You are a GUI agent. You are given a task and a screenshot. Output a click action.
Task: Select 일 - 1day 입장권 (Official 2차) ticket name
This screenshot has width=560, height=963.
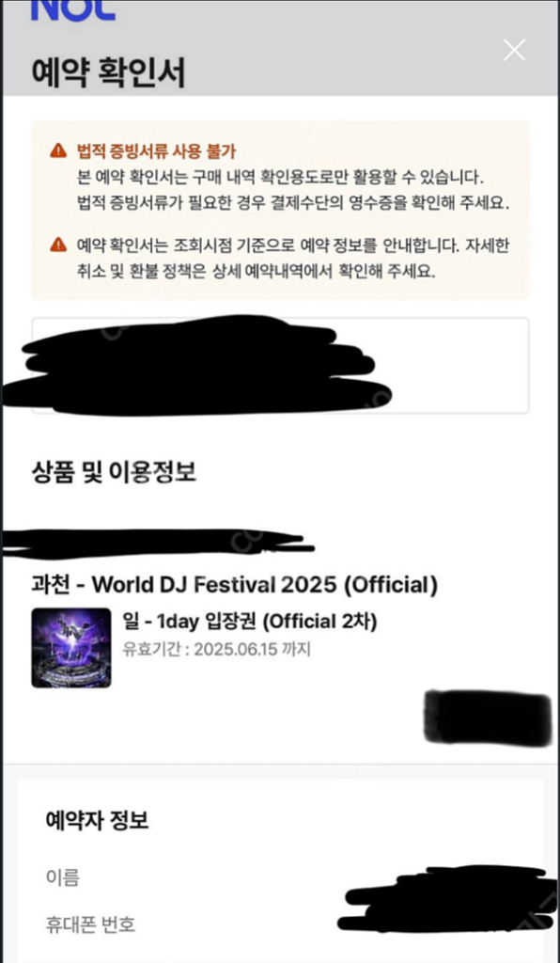[x=250, y=623]
